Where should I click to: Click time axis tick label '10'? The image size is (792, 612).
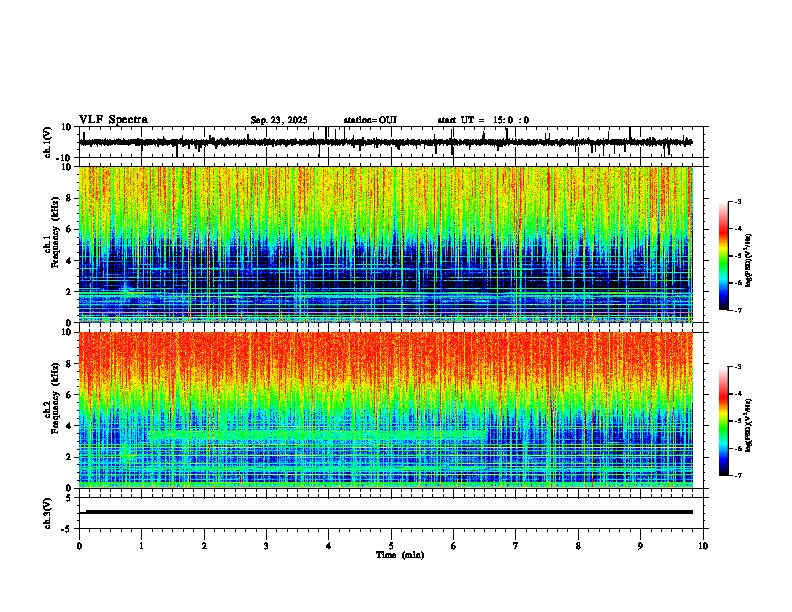click(703, 546)
